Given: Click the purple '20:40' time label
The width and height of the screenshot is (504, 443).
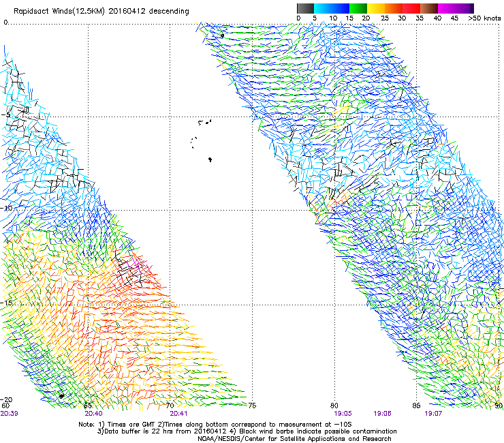Looking at the screenshot, I should 93,414.
